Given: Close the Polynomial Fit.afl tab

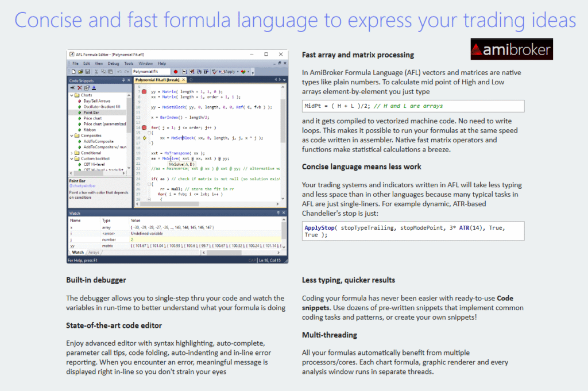Looking at the screenshot, I should 183,80.
